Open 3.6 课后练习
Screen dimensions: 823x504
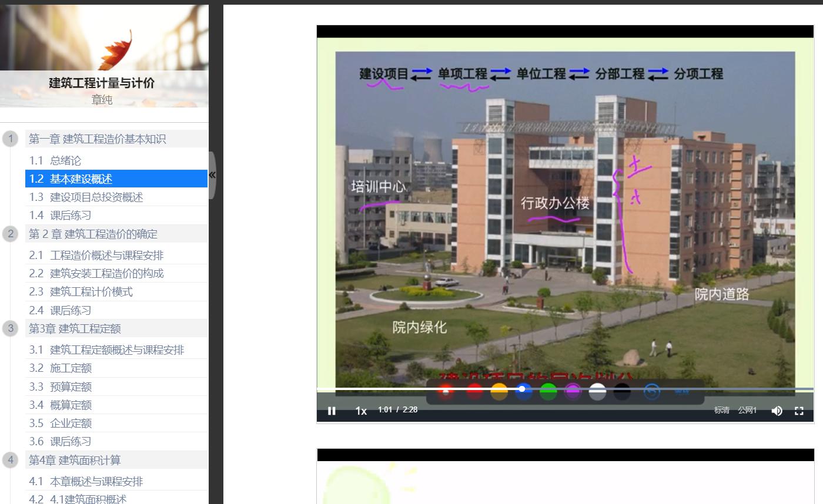tap(116, 441)
